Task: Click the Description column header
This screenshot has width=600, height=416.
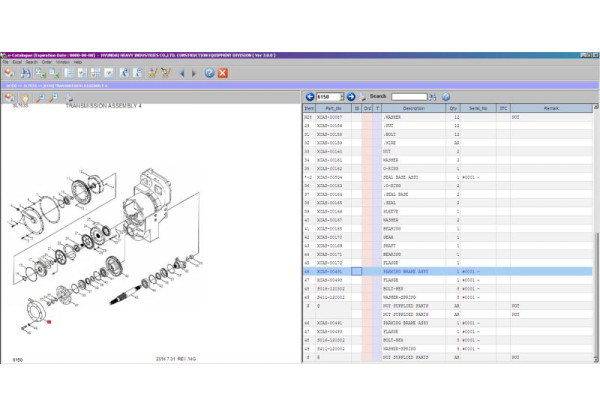Action: (414, 108)
